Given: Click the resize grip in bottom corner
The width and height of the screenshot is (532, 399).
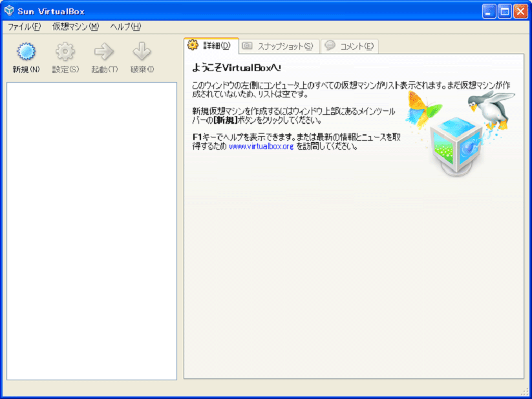Looking at the screenshot, I should (526, 392).
